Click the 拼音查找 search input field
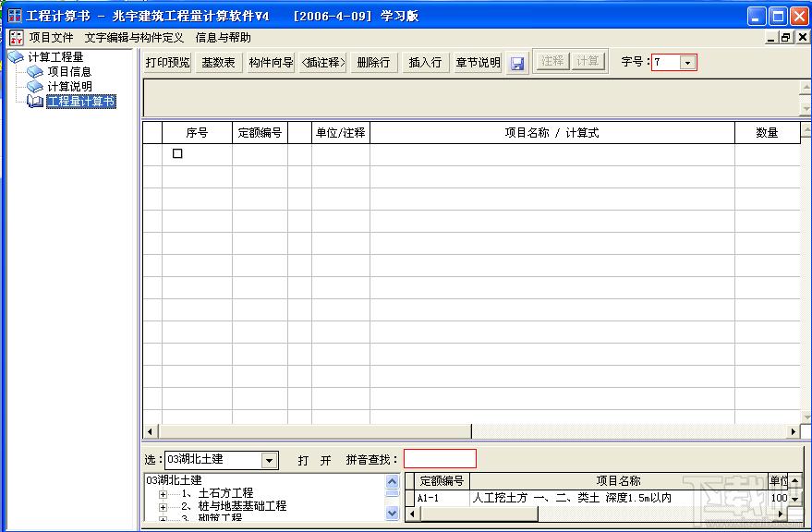This screenshot has height=532, width=812. (x=440, y=459)
